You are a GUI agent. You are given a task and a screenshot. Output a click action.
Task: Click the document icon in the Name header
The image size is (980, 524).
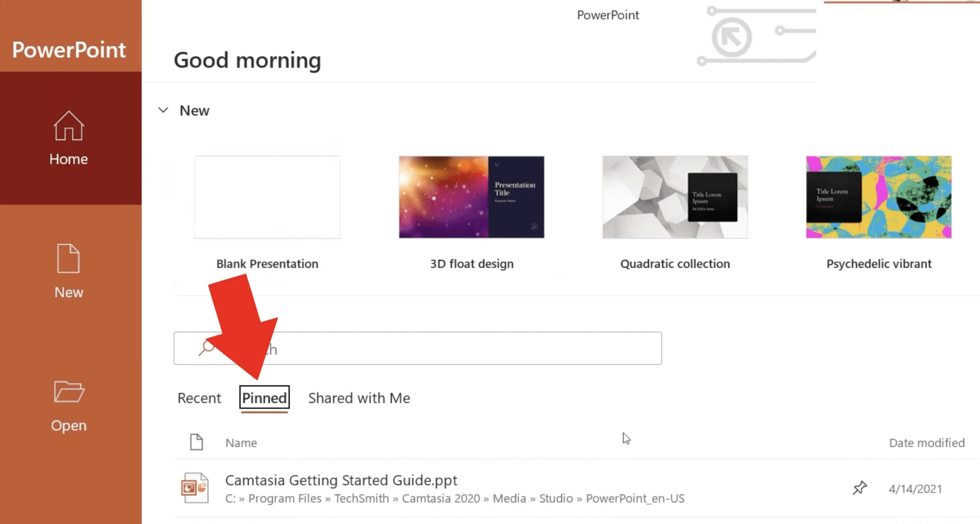coord(196,442)
